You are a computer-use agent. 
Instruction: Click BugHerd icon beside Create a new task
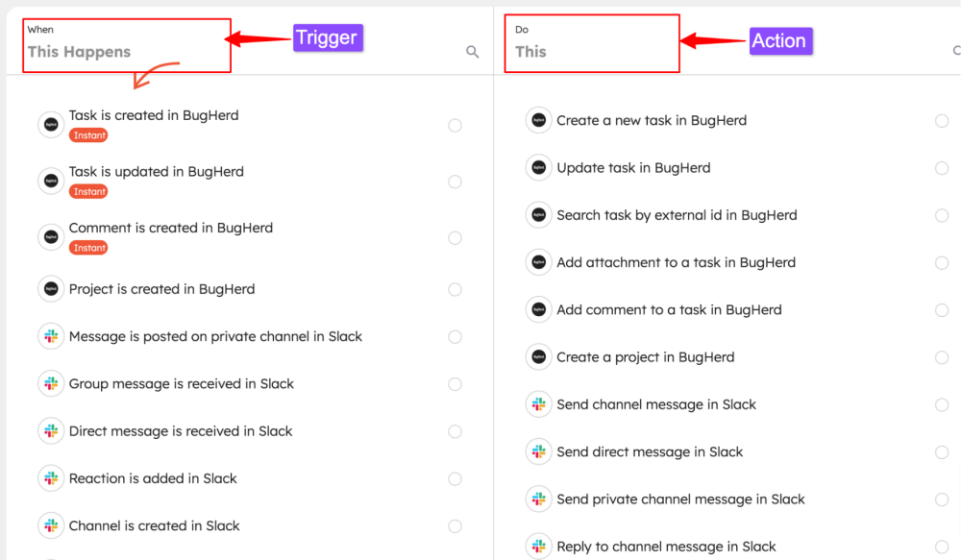[539, 120]
